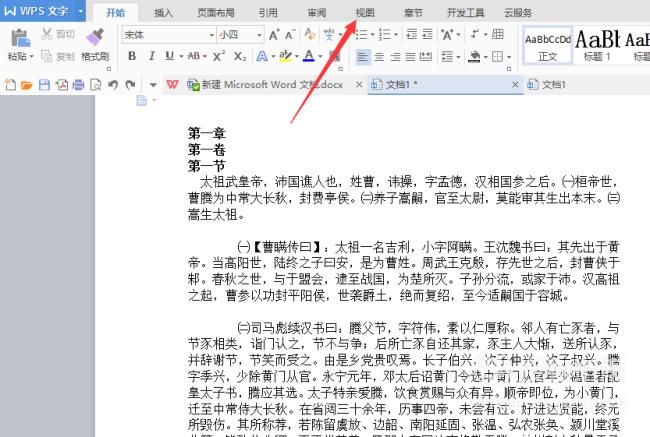
Task: Toggle bold formatting
Action: click(x=132, y=56)
